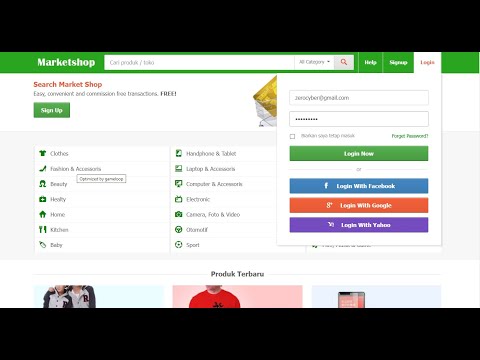Open the Otomotif category link
Viewport: 480px width, 360px height.
197,230
